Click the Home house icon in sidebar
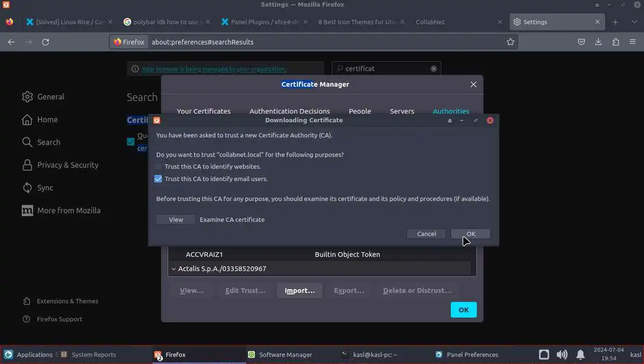Image resolution: width=644 pixels, height=364 pixels. [27, 119]
